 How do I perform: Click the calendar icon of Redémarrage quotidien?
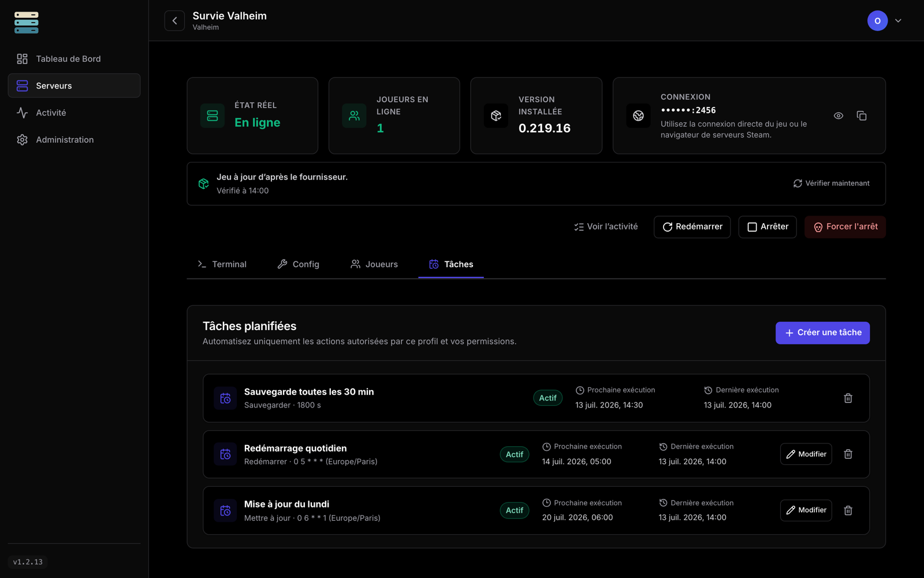click(225, 454)
